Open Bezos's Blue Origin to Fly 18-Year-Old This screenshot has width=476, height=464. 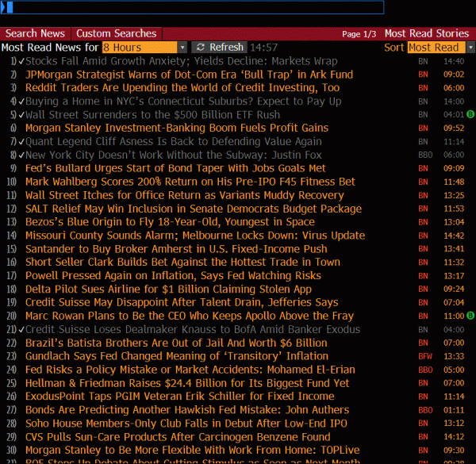click(x=170, y=222)
